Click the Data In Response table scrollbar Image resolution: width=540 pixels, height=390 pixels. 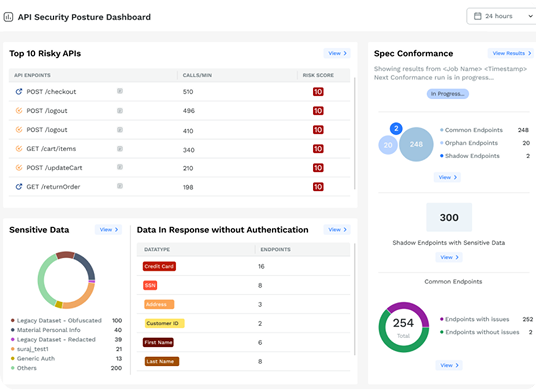click(354, 299)
